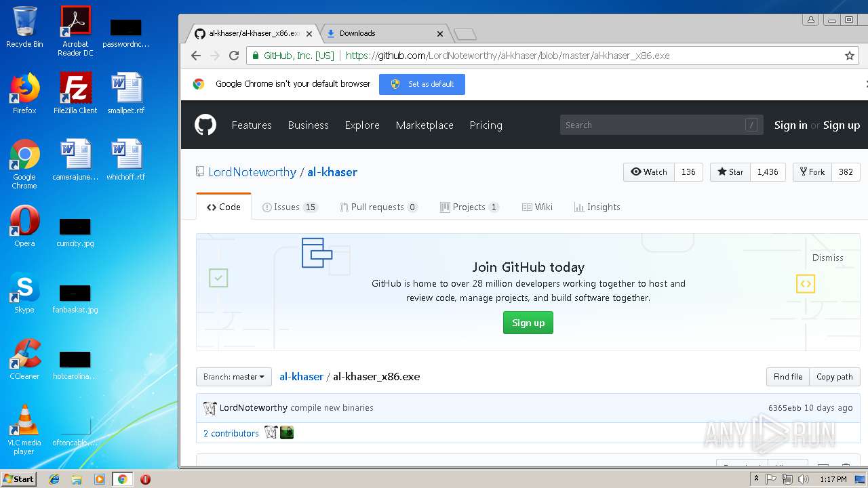This screenshot has width=868, height=488.
Task: Open the 2 contributors link
Action: pyautogui.click(x=231, y=433)
